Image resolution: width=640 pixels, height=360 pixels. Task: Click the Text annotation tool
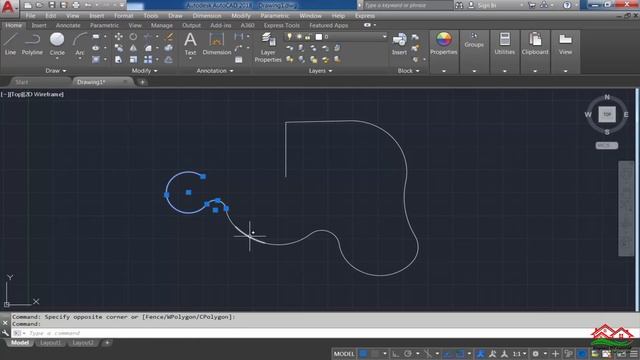click(190, 44)
